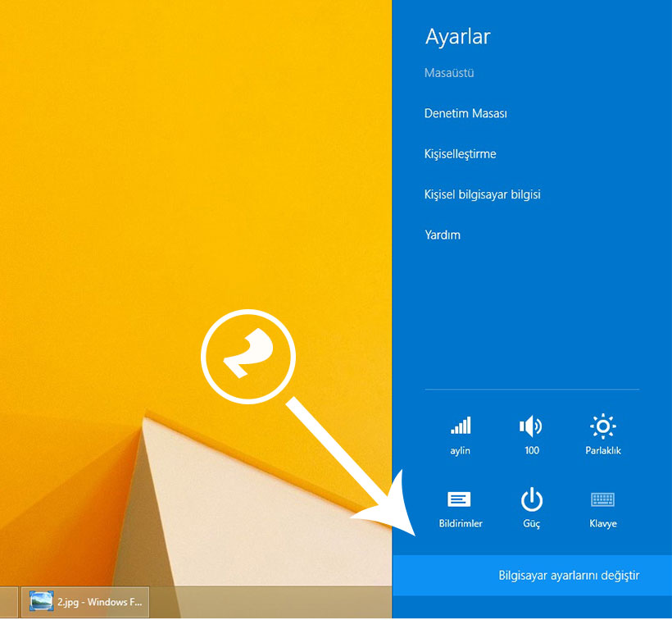The image size is (672, 620).
Task: Switch to 2.jpg Windows taskbar window
Action: click(85, 602)
